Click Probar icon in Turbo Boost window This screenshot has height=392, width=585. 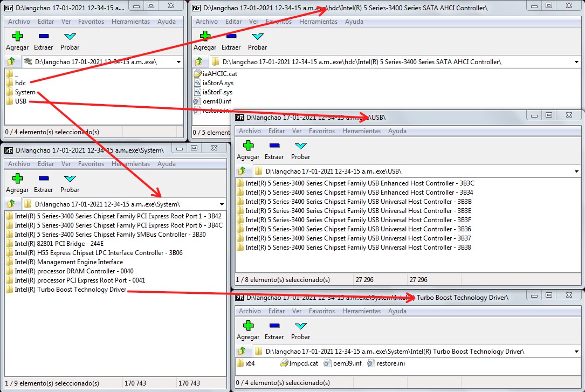[301, 326]
